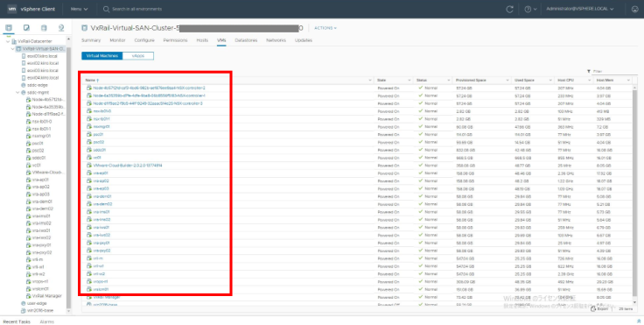Switch to the Summary tab
The height and width of the screenshot is (325, 644).
[91, 40]
